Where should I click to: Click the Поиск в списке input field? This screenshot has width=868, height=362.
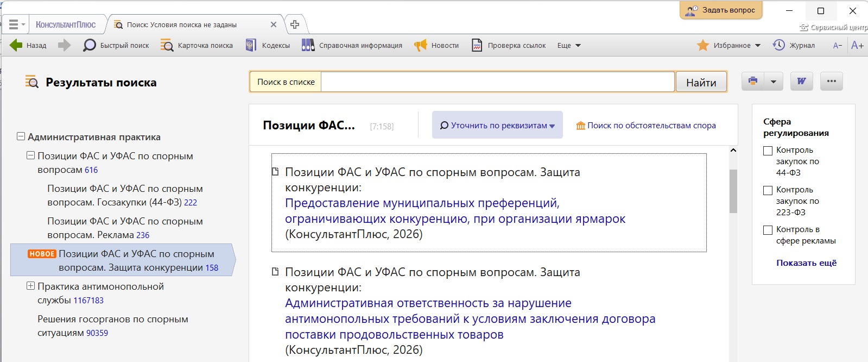tap(498, 82)
